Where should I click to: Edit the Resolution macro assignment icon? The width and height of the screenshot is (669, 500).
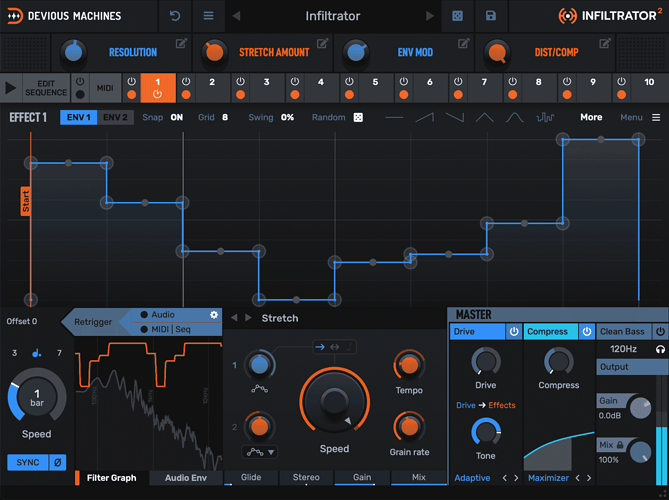point(181,43)
